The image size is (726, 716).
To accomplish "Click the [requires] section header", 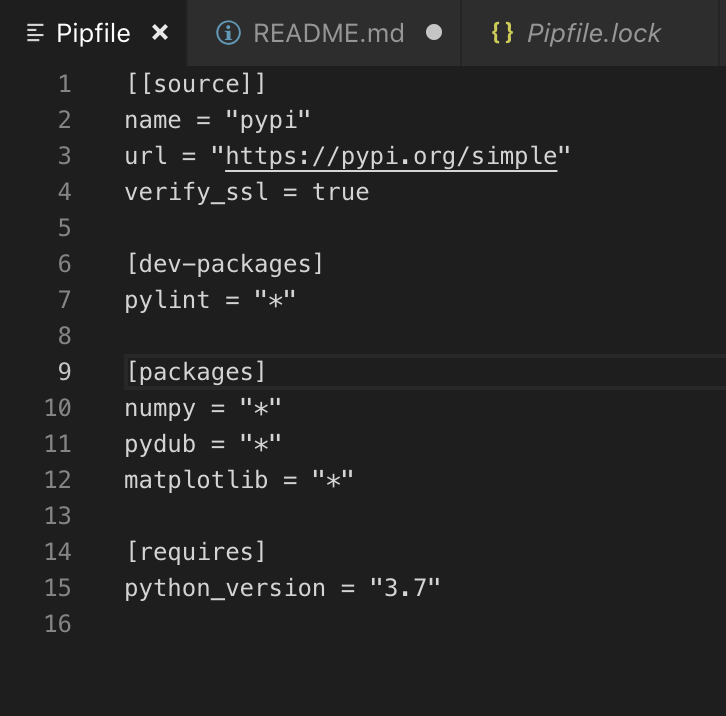I will 196,552.
